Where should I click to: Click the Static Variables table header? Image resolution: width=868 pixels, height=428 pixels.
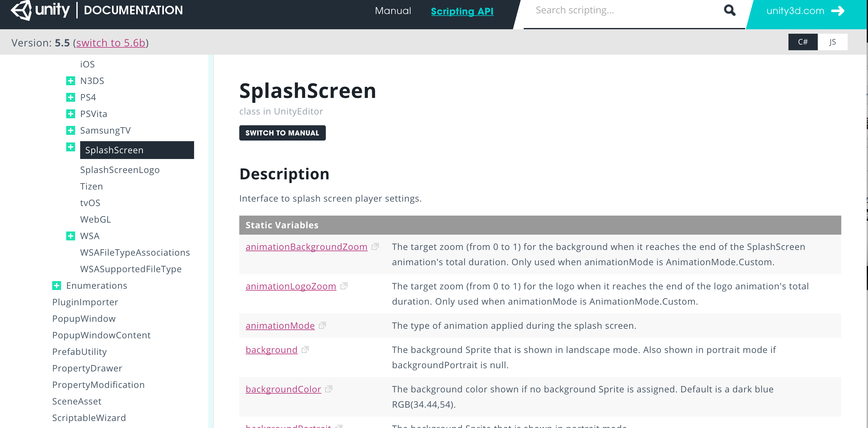pos(540,225)
